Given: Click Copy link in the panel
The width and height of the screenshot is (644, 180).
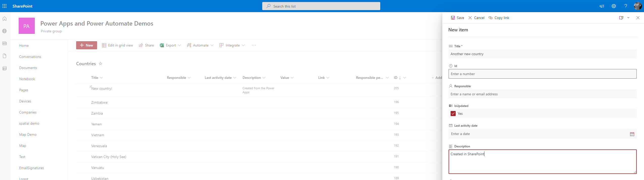Looking at the screenshot, I should coord(499,18).
